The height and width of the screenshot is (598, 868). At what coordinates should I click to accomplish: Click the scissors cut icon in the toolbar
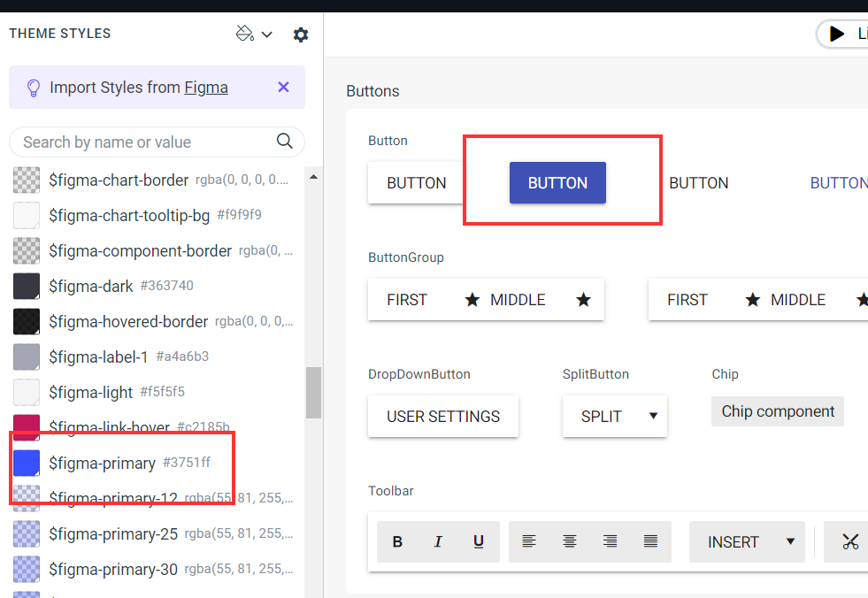click(x=850, y=542)
